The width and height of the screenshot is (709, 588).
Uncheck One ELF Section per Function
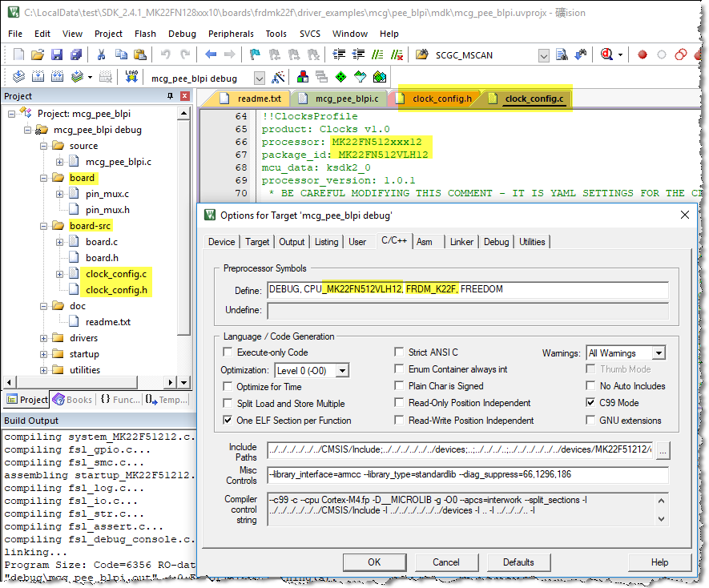pos(228,421)
